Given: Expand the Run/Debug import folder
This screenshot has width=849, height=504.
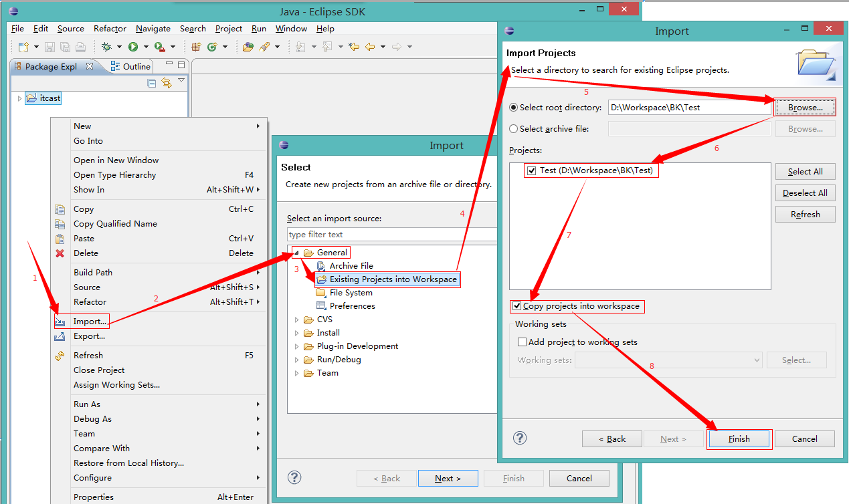Looking at the screenshot, I should coord(297,360).
